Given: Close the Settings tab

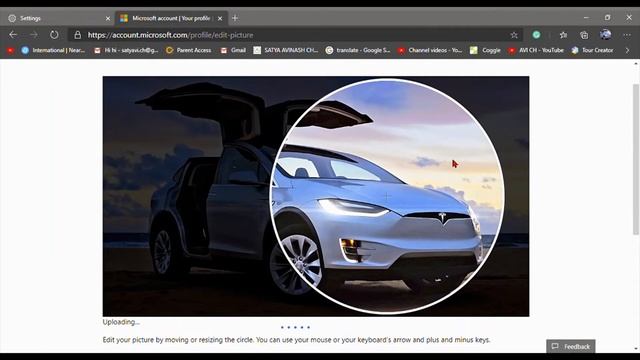Looking at the screenshot, I should [108, 18].
